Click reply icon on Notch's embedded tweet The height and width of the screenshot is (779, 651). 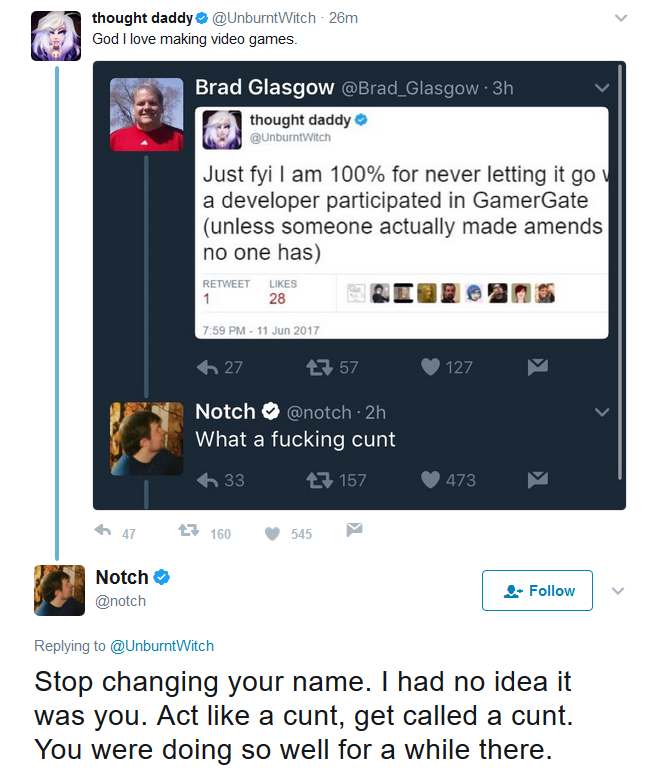pos(207,480)
